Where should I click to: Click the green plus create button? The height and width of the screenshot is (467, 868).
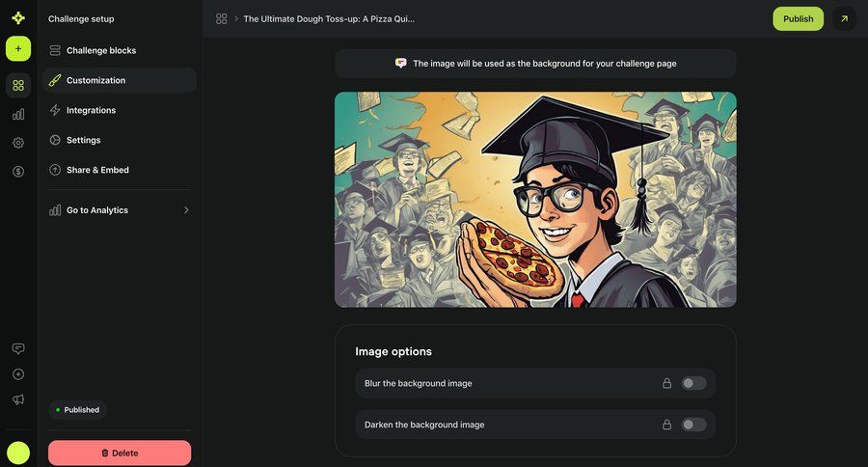tap(18, 48)
